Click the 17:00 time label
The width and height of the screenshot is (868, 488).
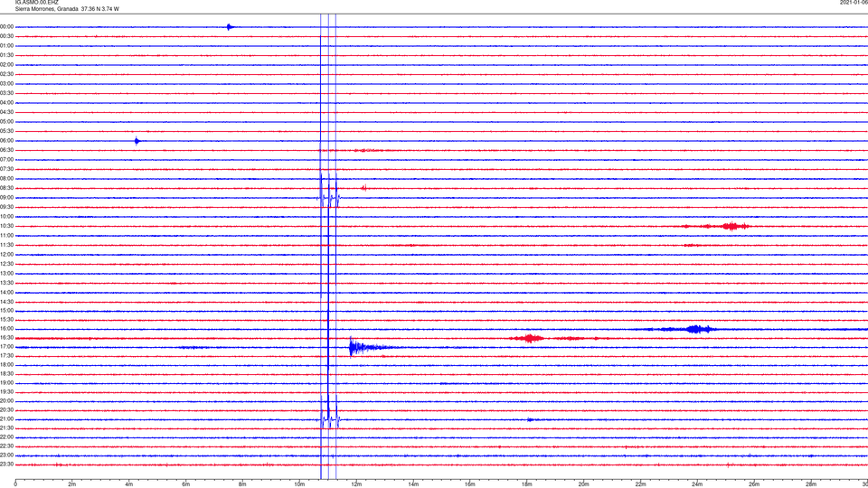[6, 347]
